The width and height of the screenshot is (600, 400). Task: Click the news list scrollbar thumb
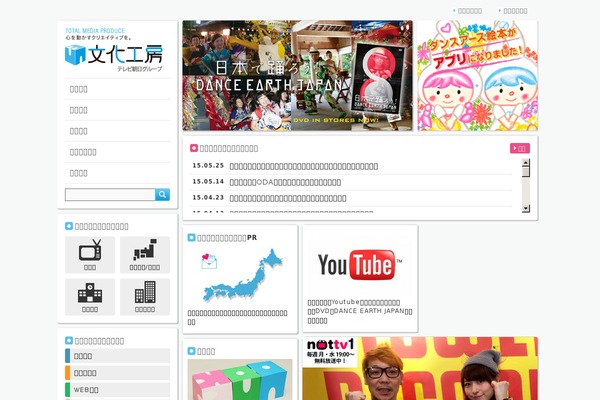[x=526, y=171]
